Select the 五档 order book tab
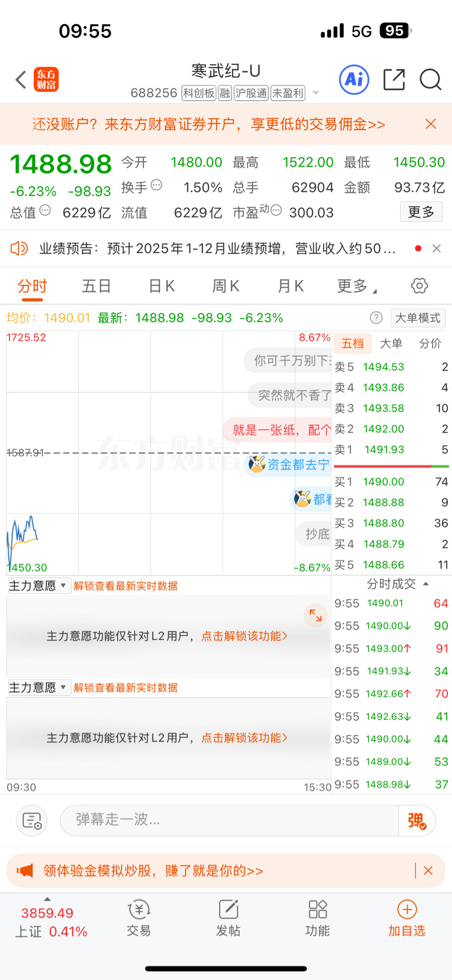Screen dimensions: 452x980 coord(353,343)
